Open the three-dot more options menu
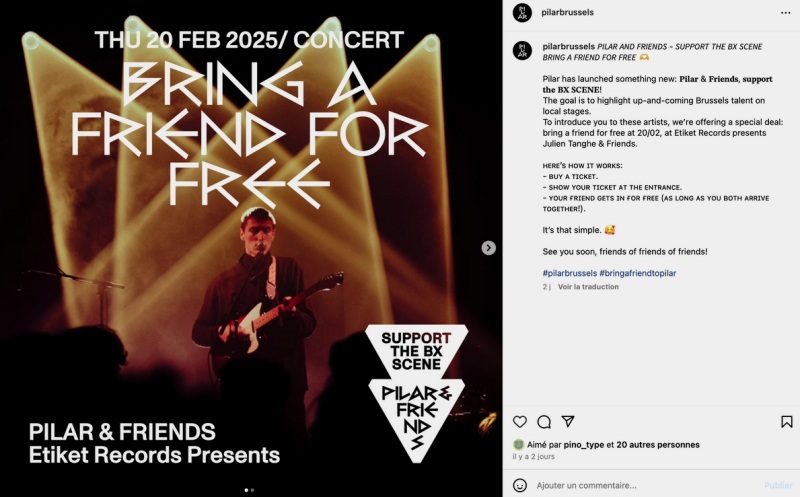Screen dimensions: 800x497 (x=784, y=12)
